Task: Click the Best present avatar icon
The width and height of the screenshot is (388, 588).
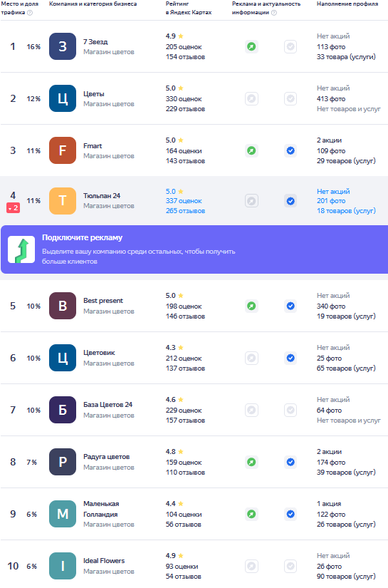Action: coord(63,306)
